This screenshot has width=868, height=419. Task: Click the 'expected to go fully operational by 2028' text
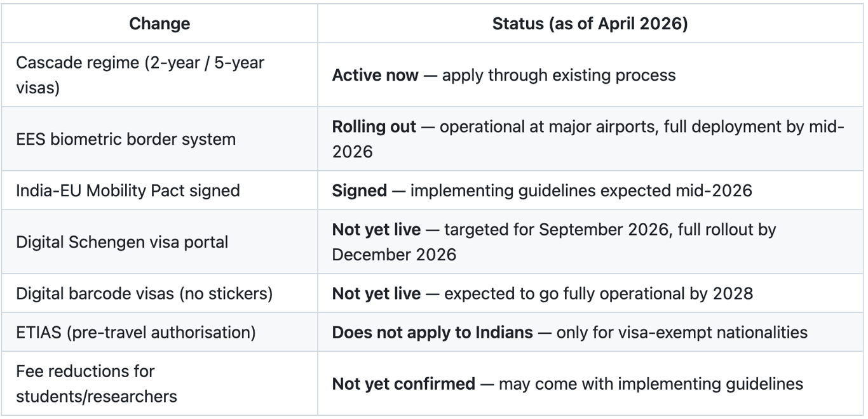coord(599,293)
